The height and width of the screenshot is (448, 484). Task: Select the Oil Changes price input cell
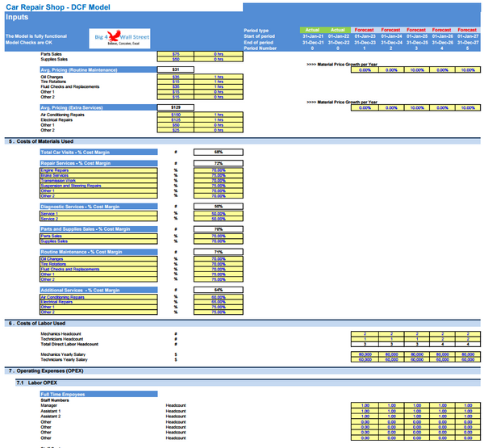[x=176, y=77]
